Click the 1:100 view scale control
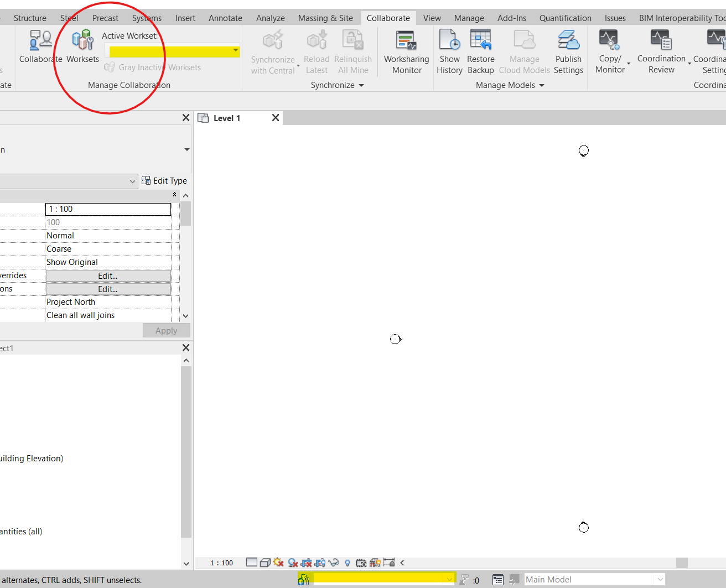Screen dimensions: 726x588 click(x=220, y=562)
